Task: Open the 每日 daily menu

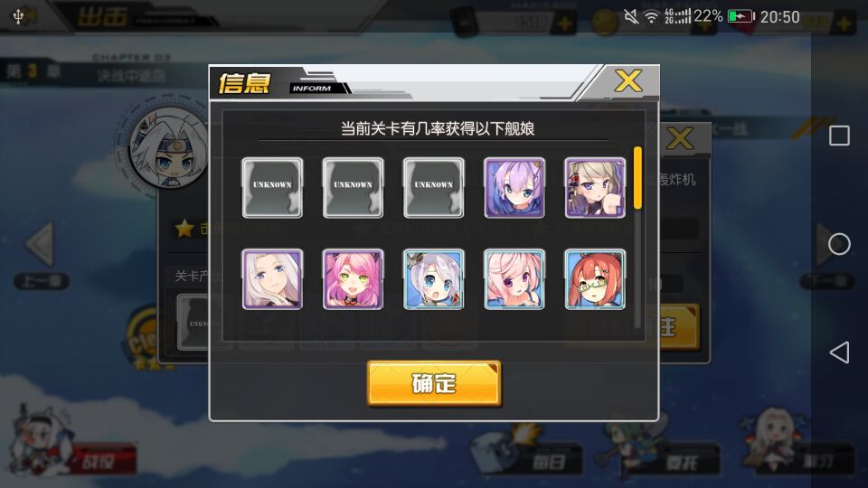Action: (x=548, y=461)
